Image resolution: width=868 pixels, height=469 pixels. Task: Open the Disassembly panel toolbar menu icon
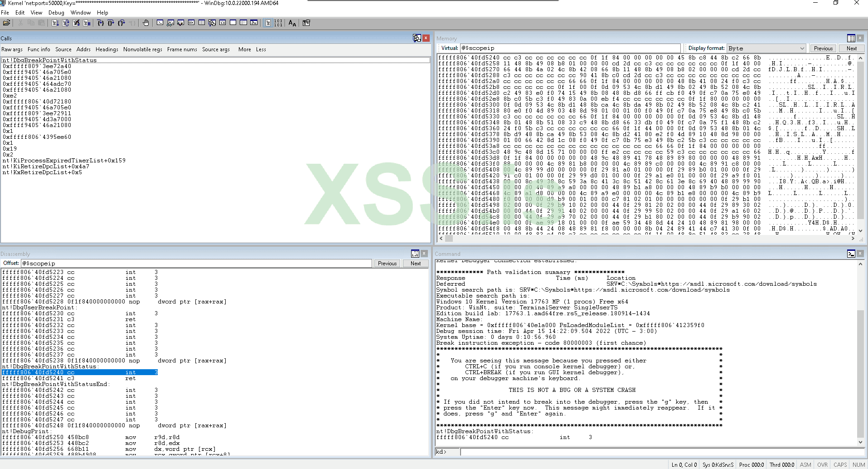[x=415, y=254]
